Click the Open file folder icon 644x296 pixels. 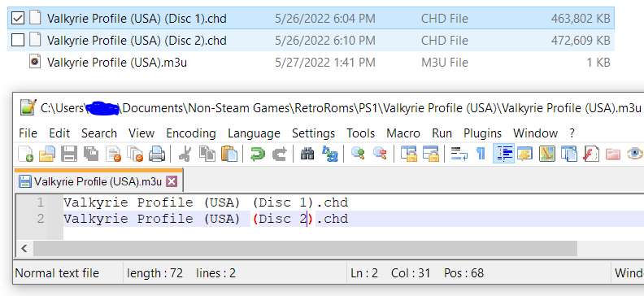coord(47,155)
